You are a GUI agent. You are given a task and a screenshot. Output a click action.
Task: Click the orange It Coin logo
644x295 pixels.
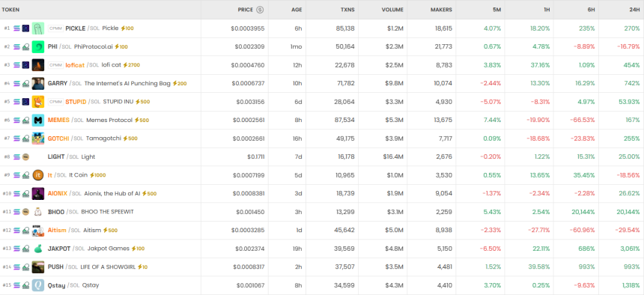coord(38,175)
